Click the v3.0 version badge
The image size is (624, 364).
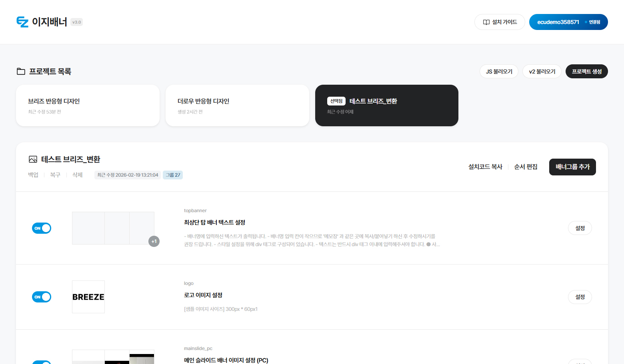76,22
